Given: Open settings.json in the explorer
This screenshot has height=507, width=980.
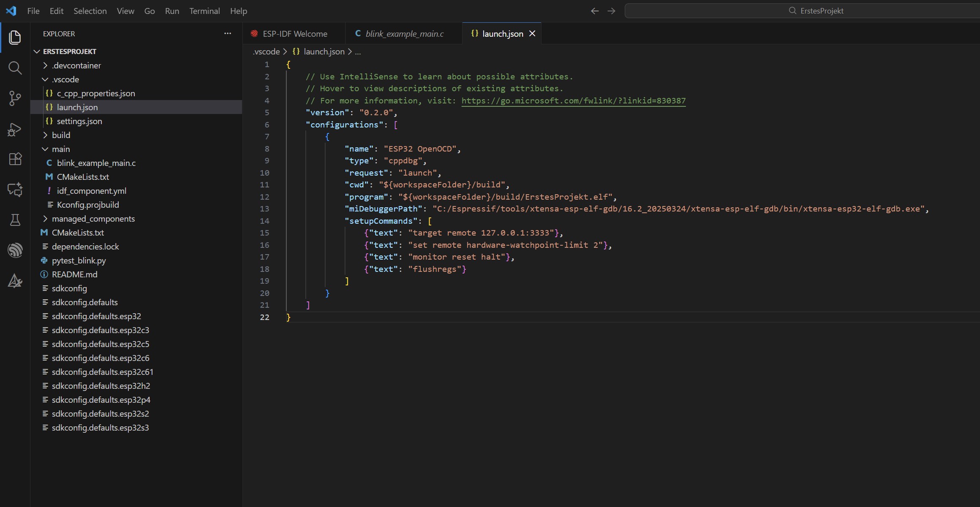Looking at the screenshot, I should pyautogui.click(x=79, y=121).
